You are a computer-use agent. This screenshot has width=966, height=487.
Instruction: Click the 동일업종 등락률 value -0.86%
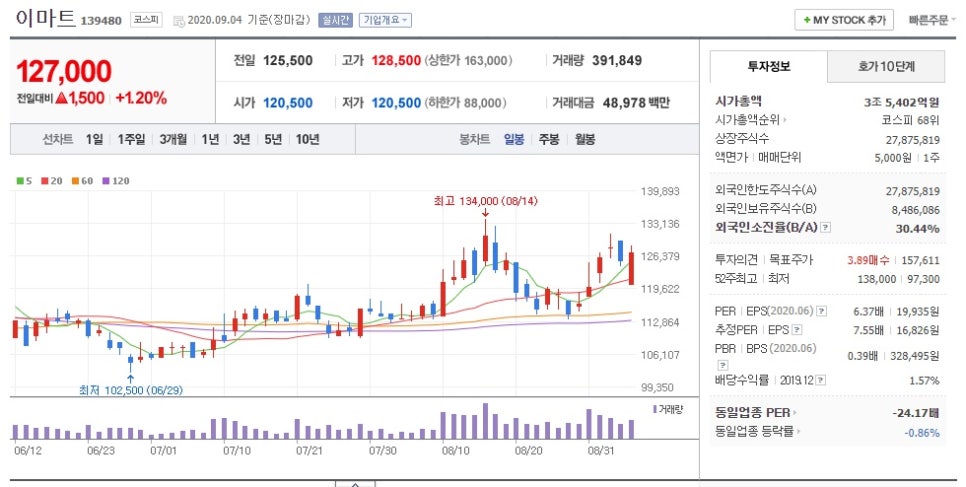tap(922, 433)
